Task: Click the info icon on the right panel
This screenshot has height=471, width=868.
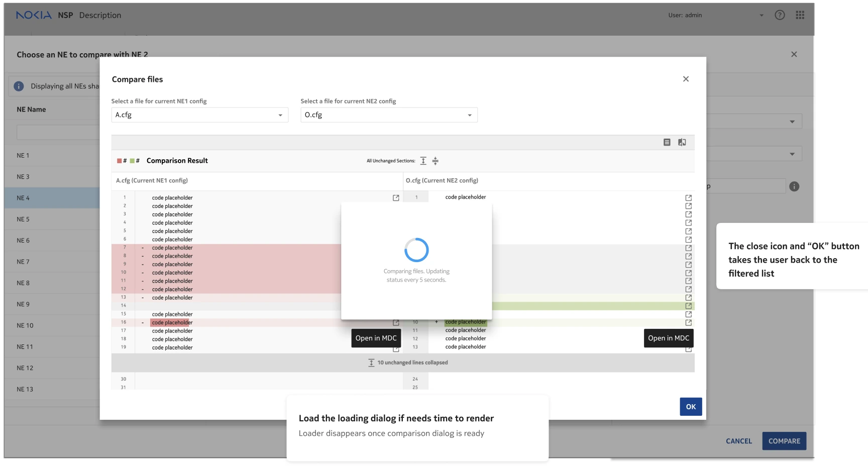Action: [794, 186]
